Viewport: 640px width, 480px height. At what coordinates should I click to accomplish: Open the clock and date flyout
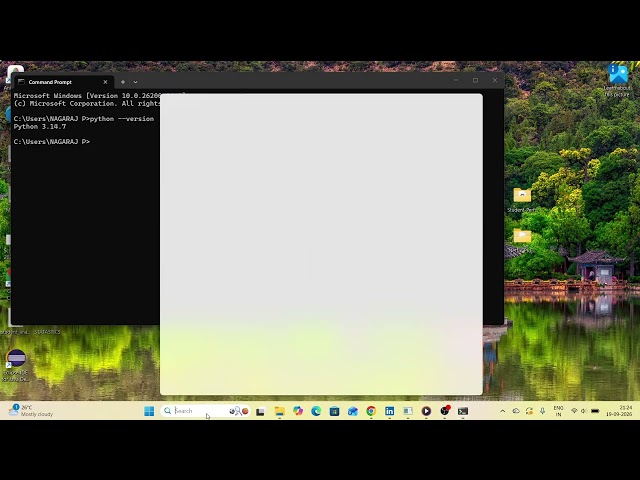[619, 411]
